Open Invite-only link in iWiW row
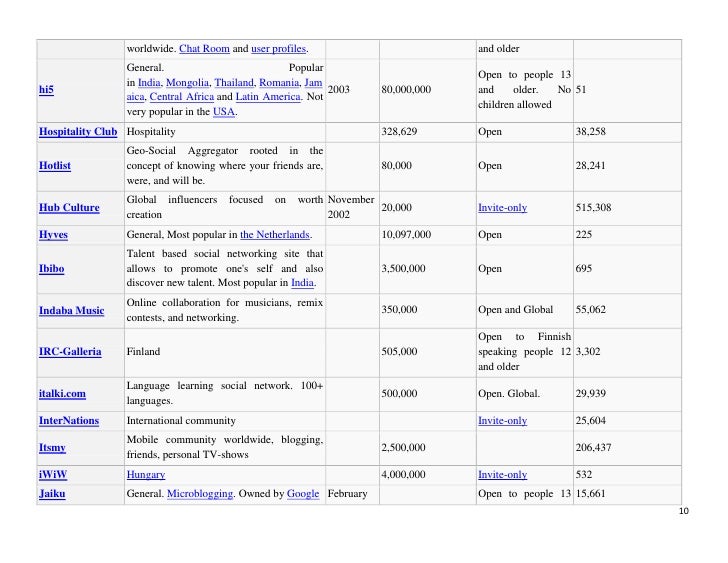 point(502,475)
